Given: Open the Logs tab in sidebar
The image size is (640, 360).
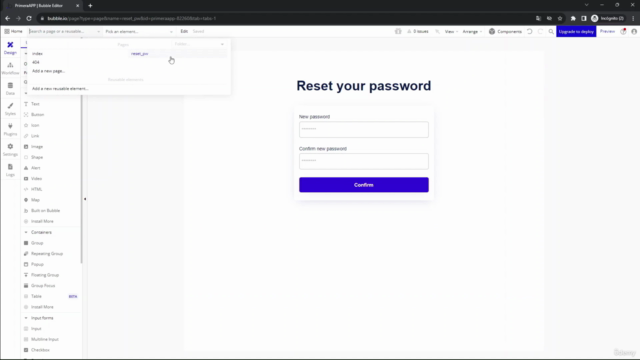Looking at the screenshot, I should [x=10, y=170].
